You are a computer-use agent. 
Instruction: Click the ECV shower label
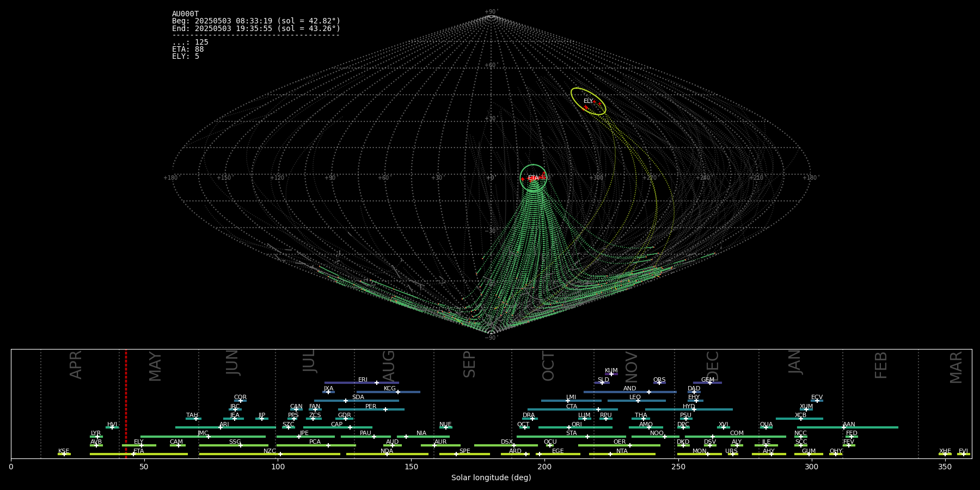(x=817, y=397)
